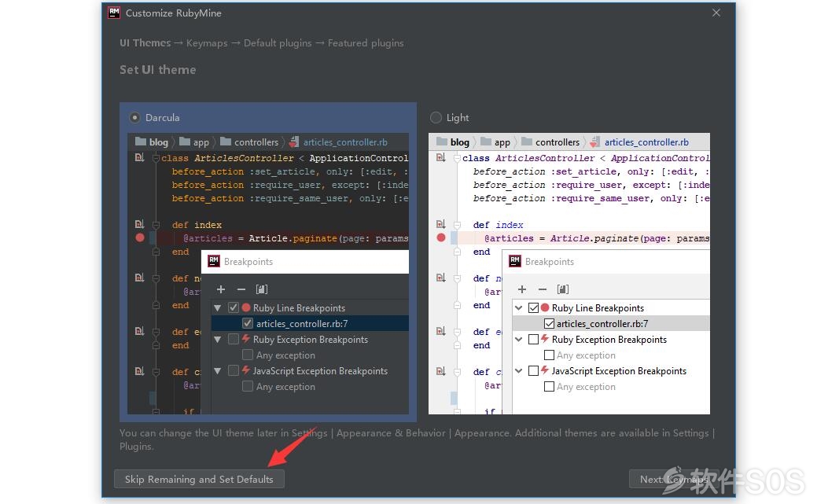Screen dimensions: 817x504
Task: Click controllers folder icon in Darcula breadcrumb
Action: pos(226,142)
